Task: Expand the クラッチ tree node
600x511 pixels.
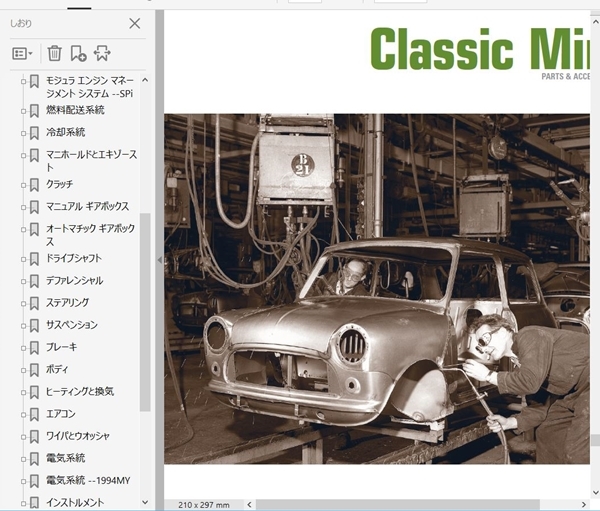Action: coord(23,185)
